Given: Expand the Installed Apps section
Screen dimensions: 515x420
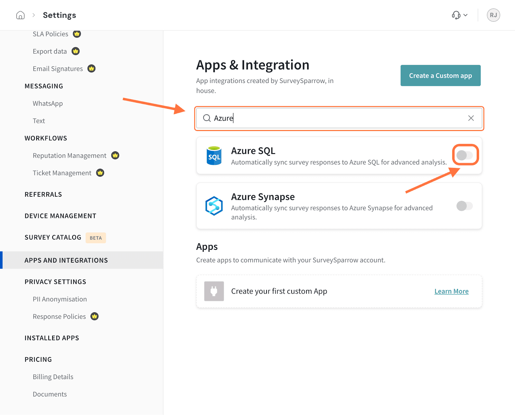Looking at the screenshot, I should [52, 338].
